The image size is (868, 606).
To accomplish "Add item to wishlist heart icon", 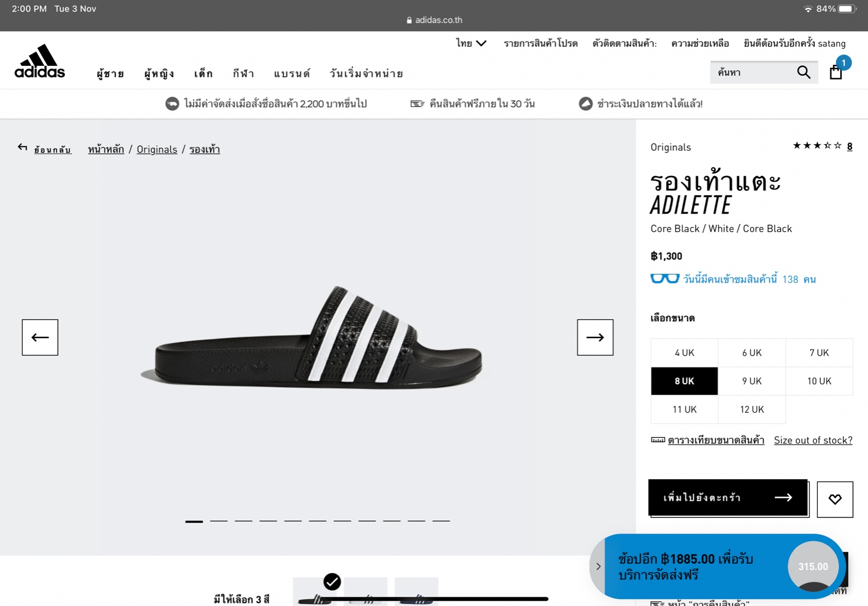I will click(x=834, y=499).
